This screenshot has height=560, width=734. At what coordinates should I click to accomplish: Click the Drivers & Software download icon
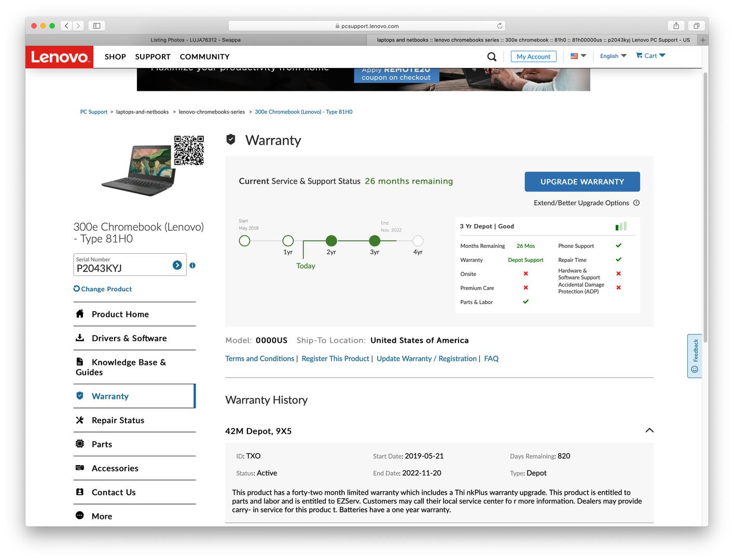coord(80,338)
